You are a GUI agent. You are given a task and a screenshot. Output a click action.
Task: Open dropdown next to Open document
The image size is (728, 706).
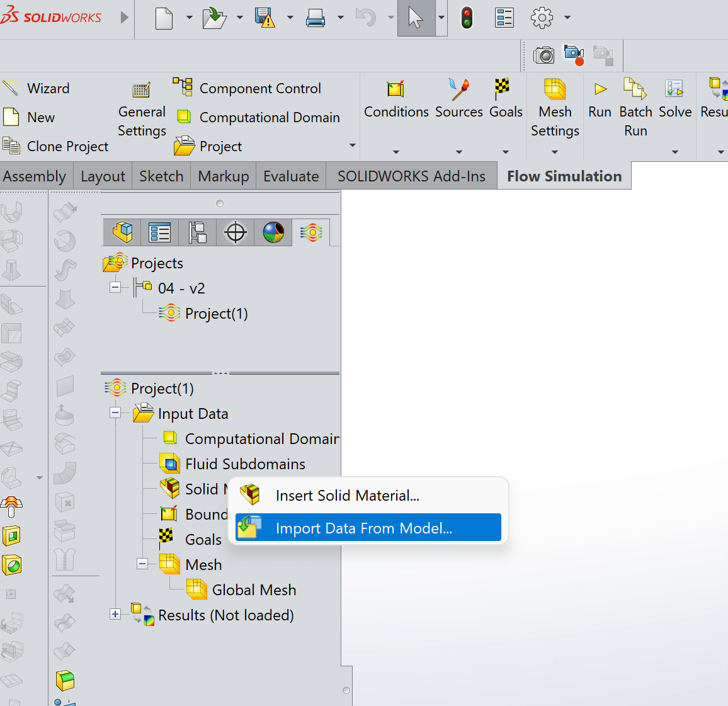[x=239, y=18]
